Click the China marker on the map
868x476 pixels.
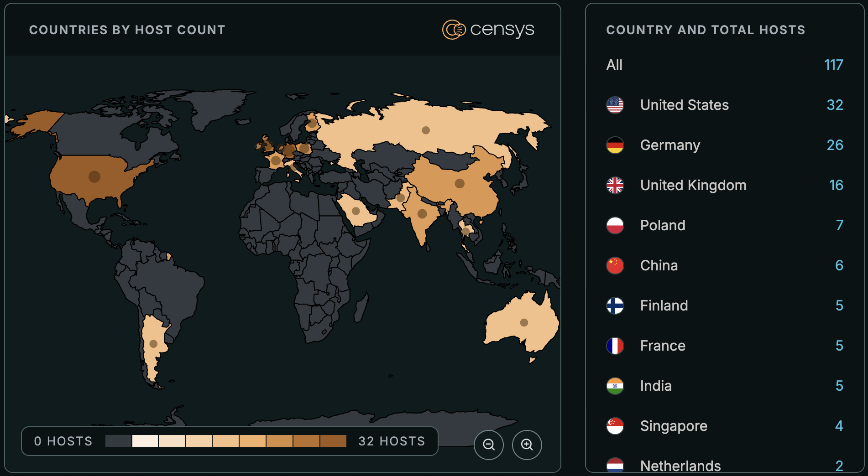pyautogui.click(x=460, y=184)
